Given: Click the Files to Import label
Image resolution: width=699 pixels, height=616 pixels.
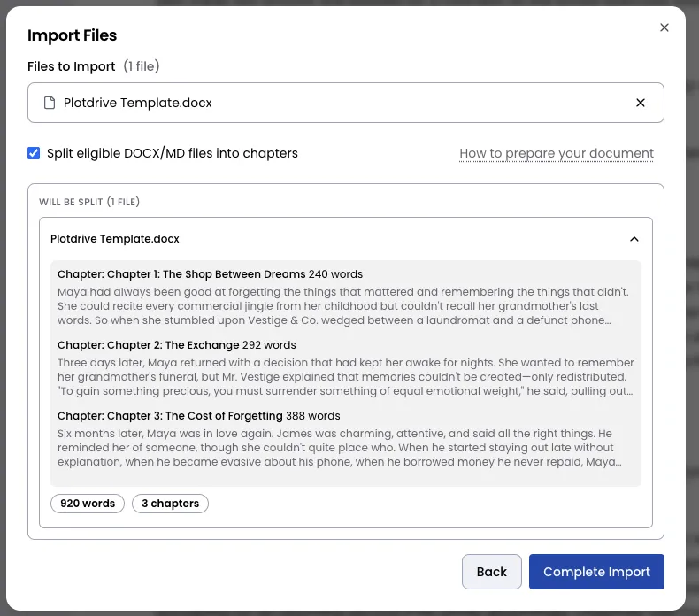Looking at the screenshot, I should (x=72, y=66).
